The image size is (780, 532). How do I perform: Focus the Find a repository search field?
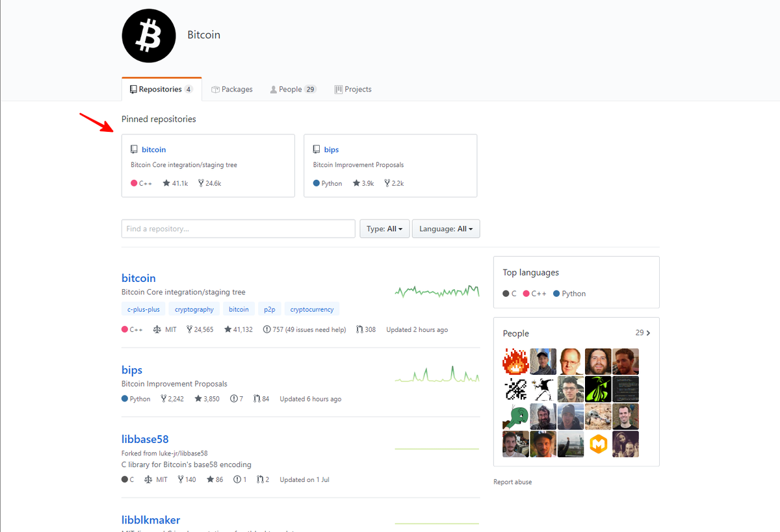click(239, 229)
